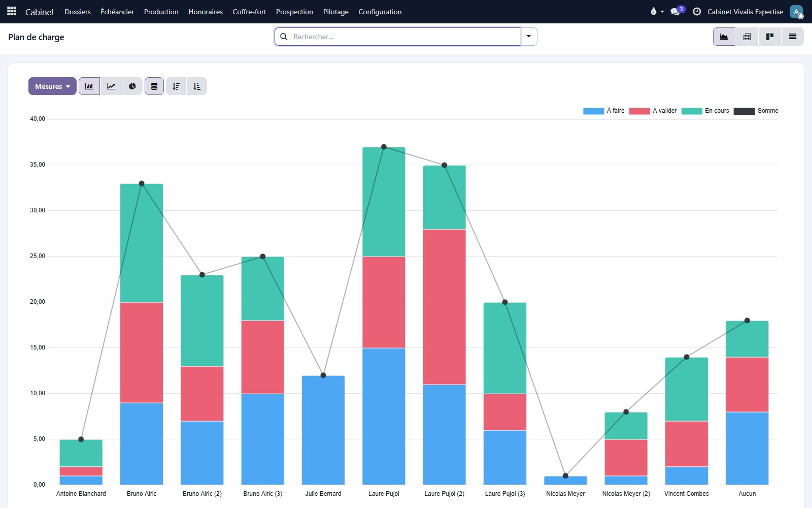Click the blue Nicolas Meyer bar
The width and height of the screenshot is (812, 508).
pos(565,481)
